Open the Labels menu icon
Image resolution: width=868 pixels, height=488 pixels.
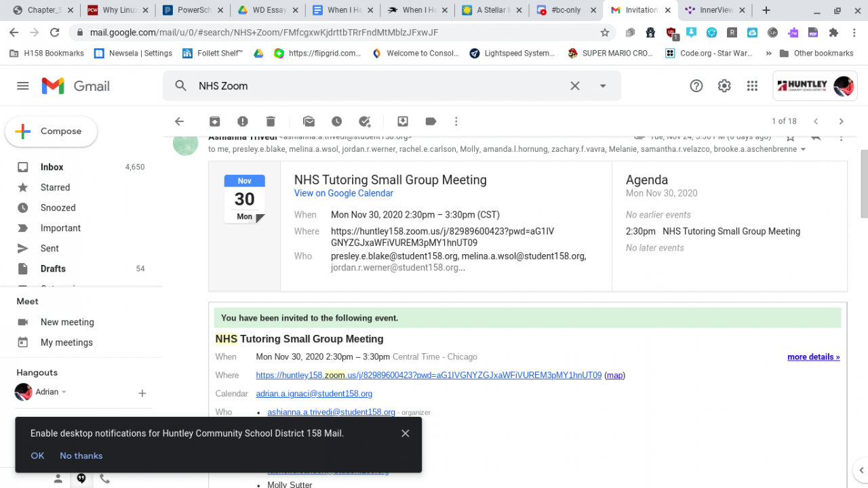point(431,121)
